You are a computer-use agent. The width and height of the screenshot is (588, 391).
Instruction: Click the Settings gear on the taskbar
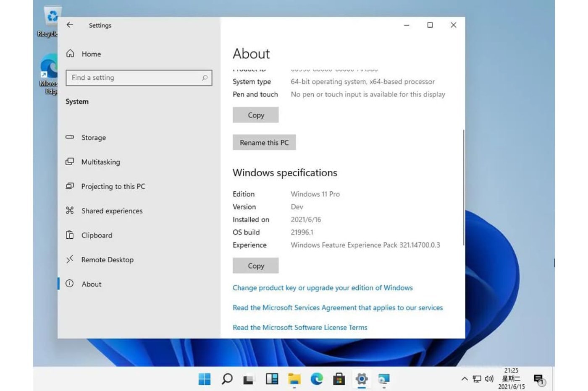click(362, 379)
